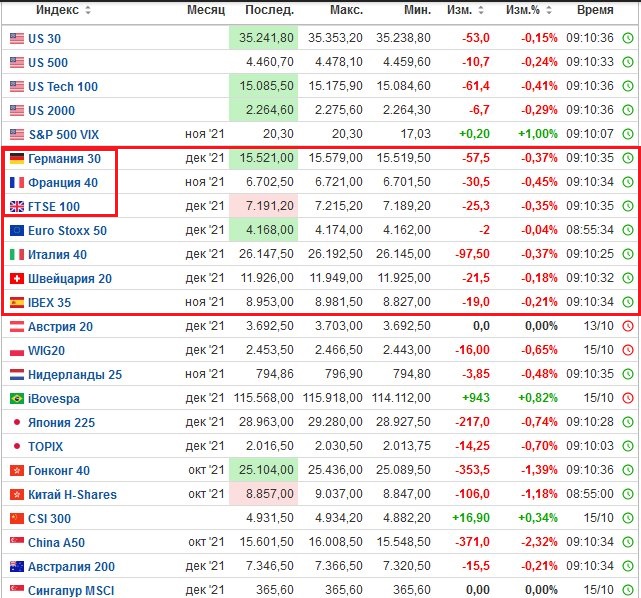Open the Япония 225 link
Viewport: 641px width, 598px height.
pos(61,423)
